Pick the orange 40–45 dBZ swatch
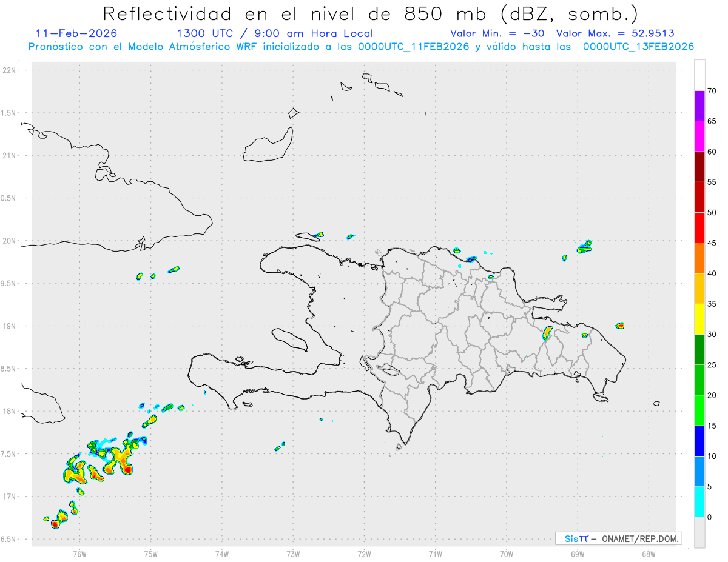Image resolution: width=728 pixels, height=562 pixels. (699, 258)
